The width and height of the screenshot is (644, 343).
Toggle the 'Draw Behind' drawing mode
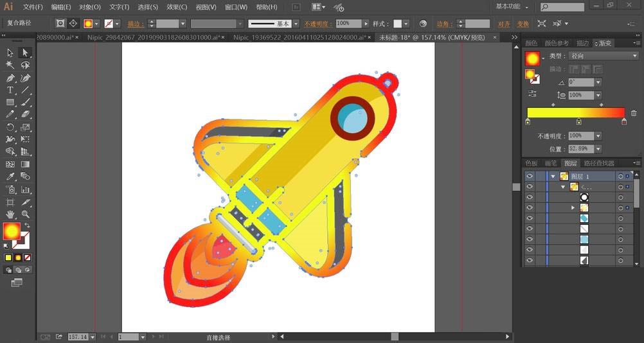point(18,270)
